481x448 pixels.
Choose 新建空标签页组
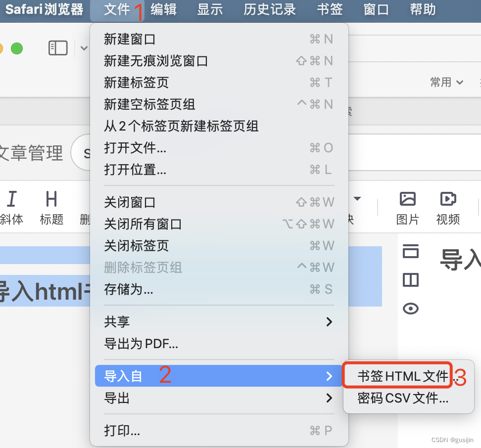219,104
